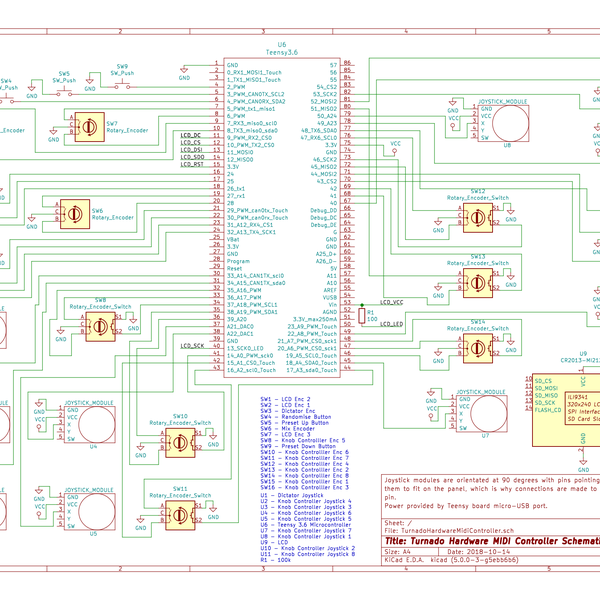Click the LCD_SDO net label
Screen dimensions: 600x600
point(192,157)
